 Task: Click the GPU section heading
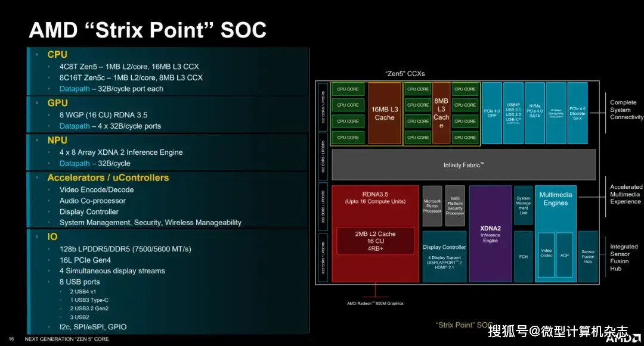(58, 103)
